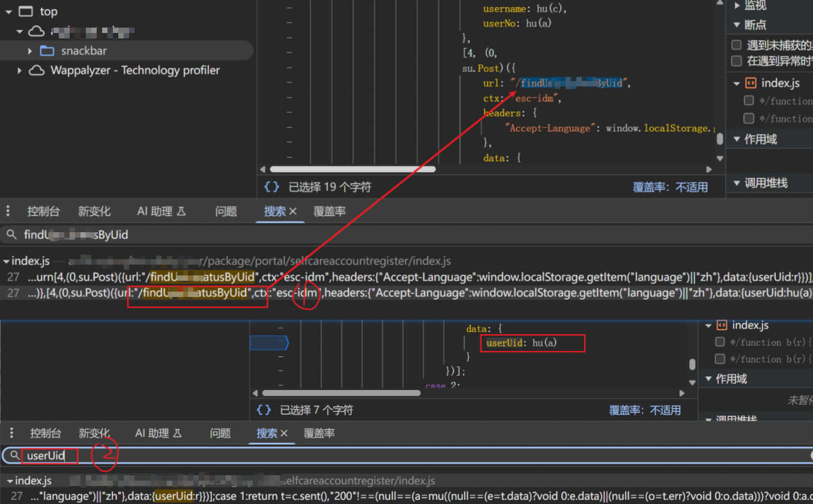Close the 搜索 tab in upper drawer
The image size is (813, 504).
coord(293,211)
